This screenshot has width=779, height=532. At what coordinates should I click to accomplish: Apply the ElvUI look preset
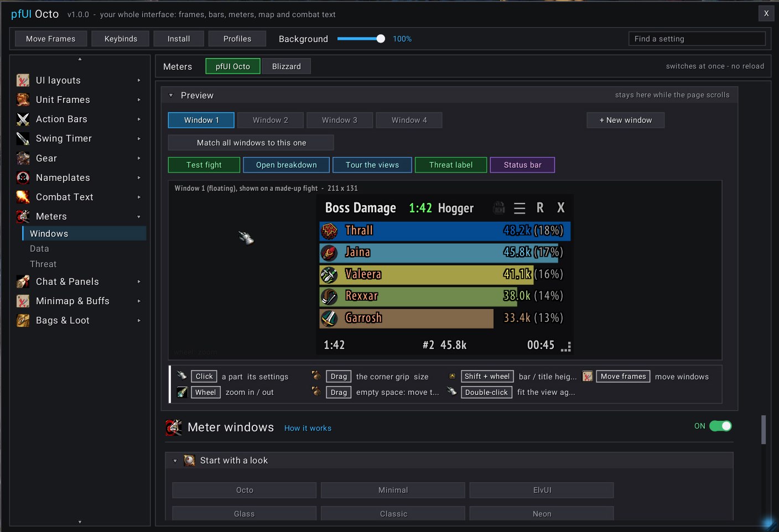click(542, 490)
